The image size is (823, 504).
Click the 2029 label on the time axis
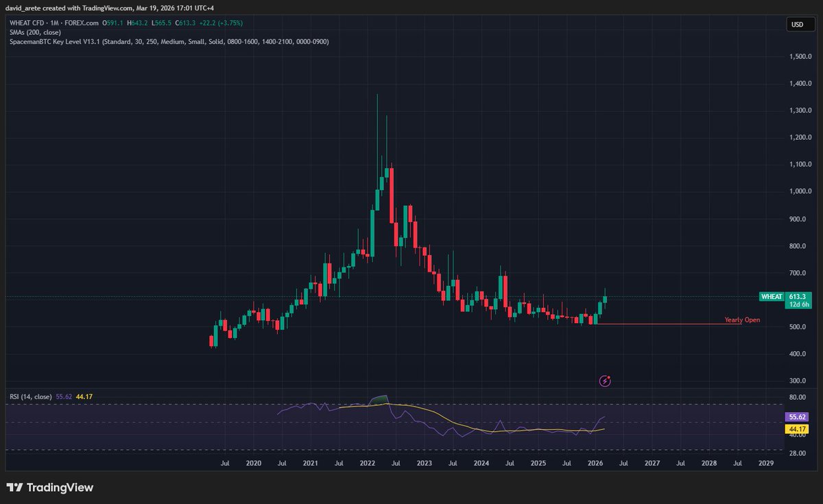tap(766, 464)
